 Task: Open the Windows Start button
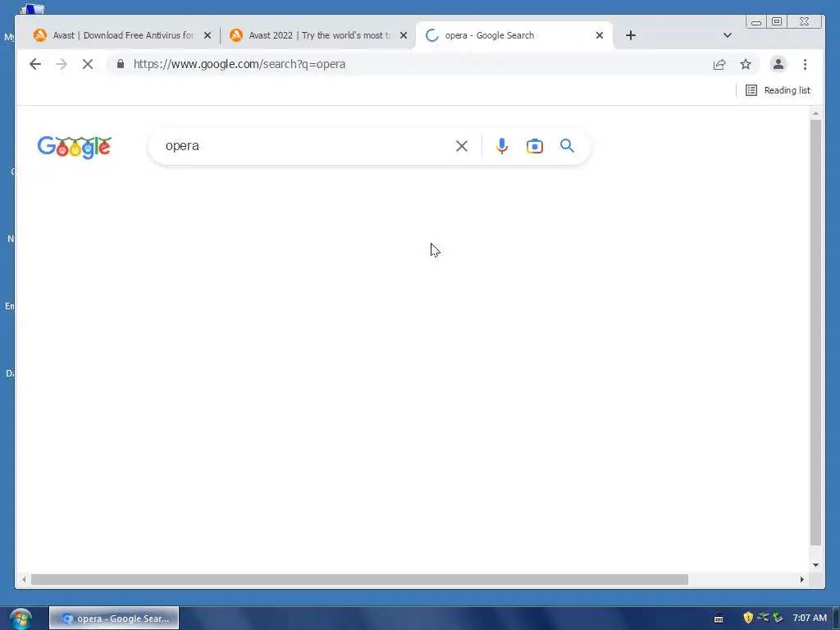pyautogui.click(x=21, y=619)
